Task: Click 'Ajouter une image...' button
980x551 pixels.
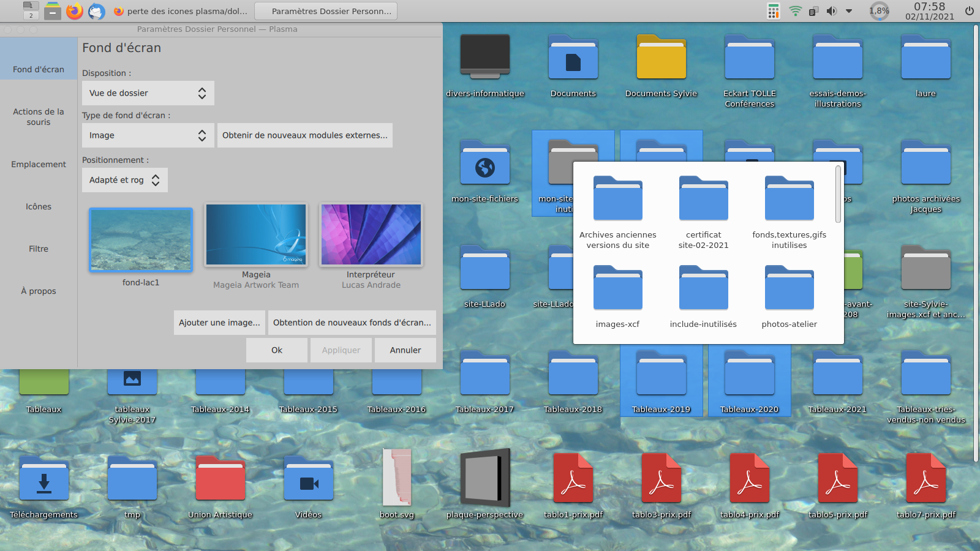Action: [219, 323]
